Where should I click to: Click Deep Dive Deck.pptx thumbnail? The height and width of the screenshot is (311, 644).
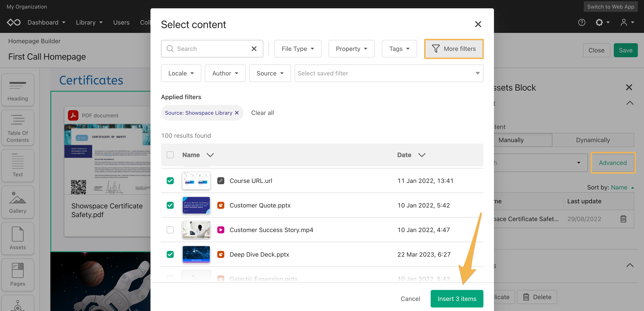pos(196,254)
